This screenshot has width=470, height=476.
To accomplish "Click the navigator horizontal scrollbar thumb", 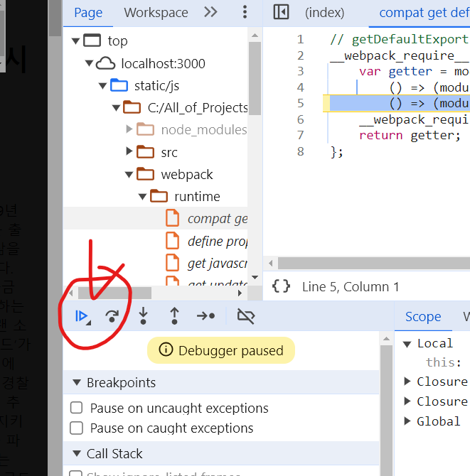I will [114, 293].
